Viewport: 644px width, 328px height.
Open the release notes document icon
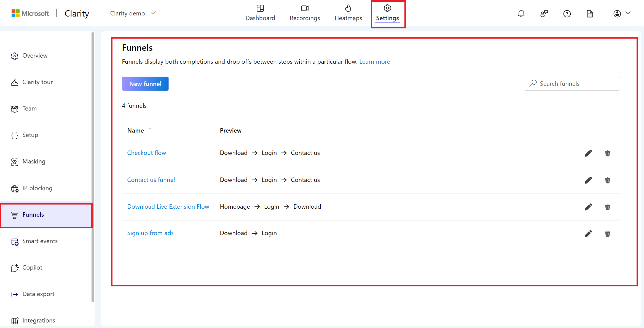(x=590, y=14)
